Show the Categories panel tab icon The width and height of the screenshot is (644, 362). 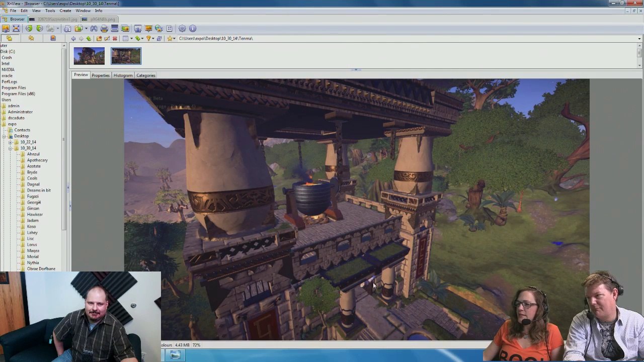53,38
